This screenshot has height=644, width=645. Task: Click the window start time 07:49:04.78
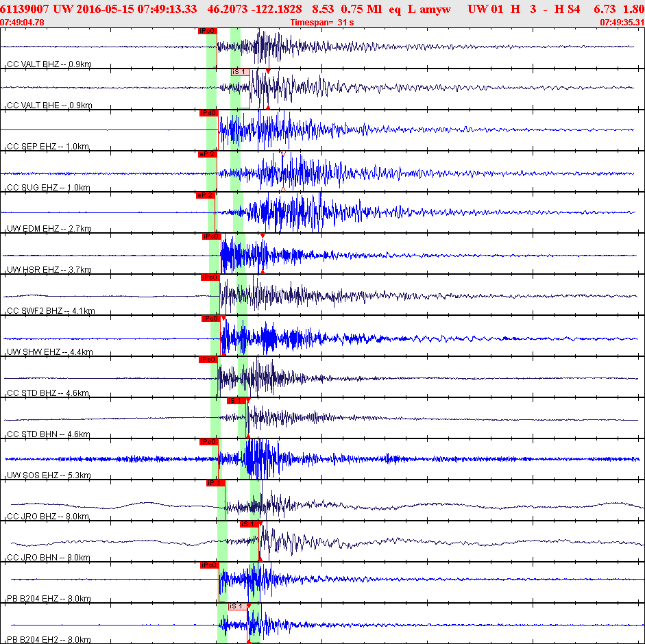coord(22,23)
